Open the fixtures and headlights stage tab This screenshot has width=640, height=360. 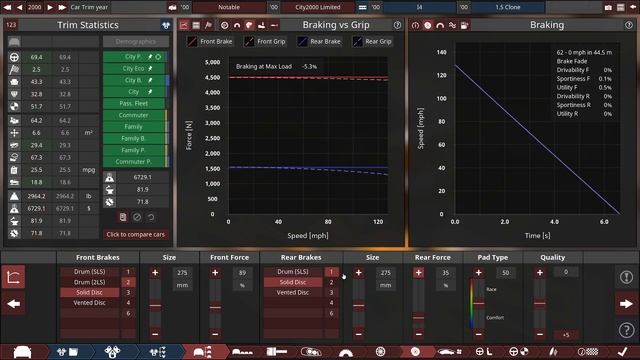pos(311,352)
